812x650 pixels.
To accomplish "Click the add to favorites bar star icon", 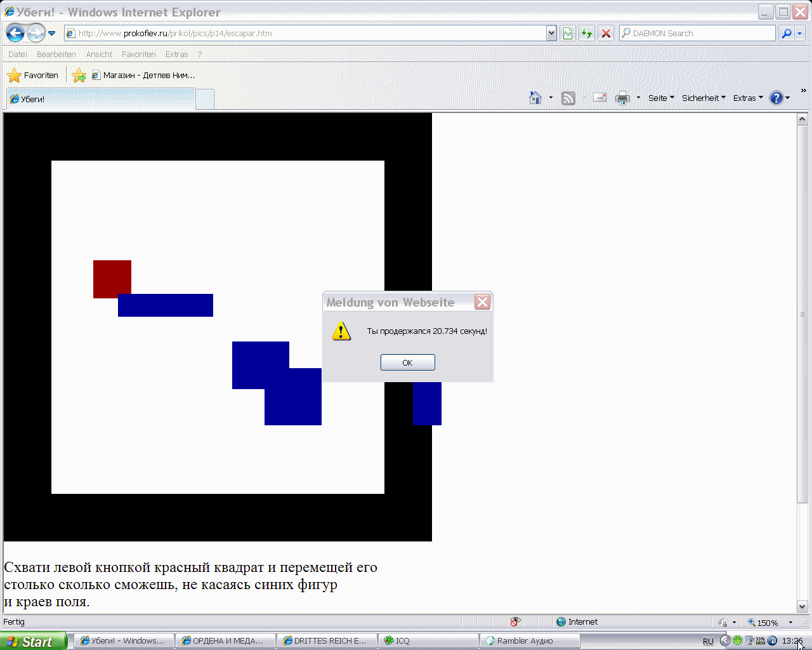I will pos(79,76).
